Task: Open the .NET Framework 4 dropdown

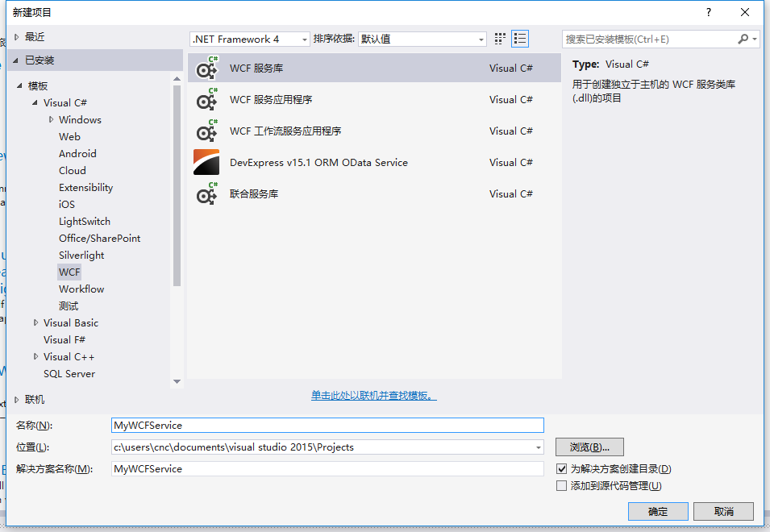Action: click(250, 39)
